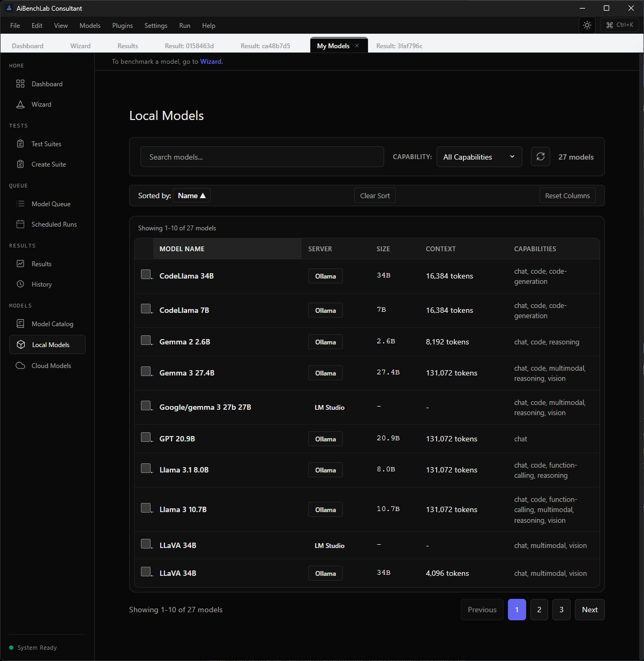Open Cloud Models cloud icon

coord(20,365)
